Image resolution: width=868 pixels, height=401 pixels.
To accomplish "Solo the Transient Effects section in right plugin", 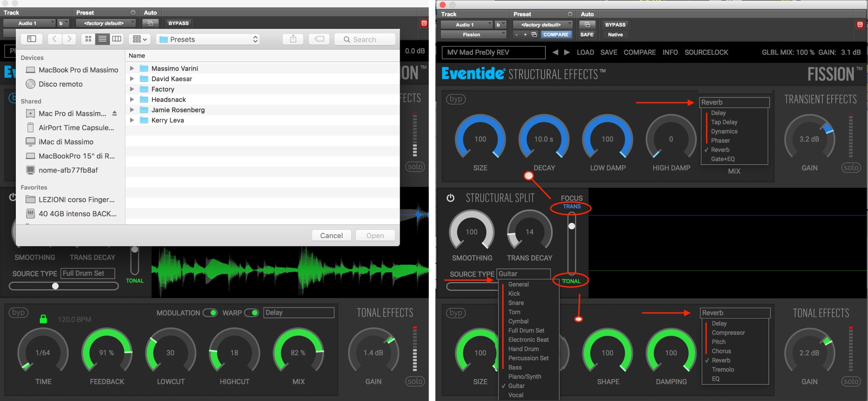I will [850, 168].
